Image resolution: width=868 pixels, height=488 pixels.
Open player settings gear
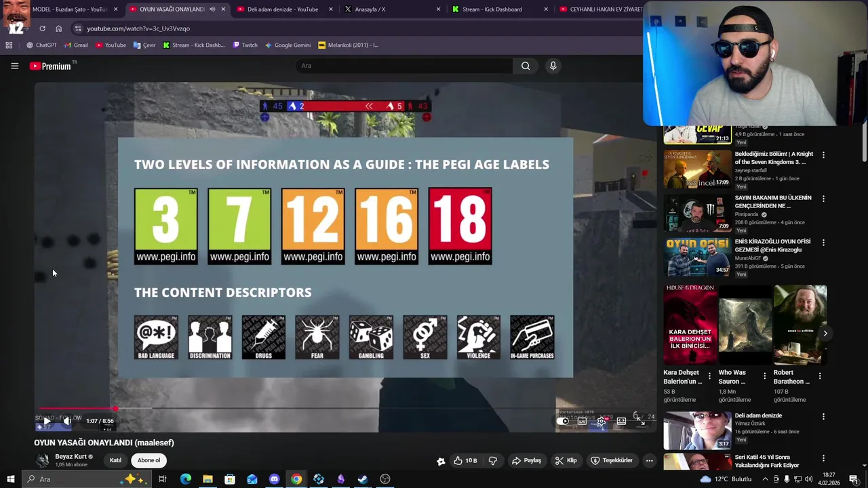(601, 421)
